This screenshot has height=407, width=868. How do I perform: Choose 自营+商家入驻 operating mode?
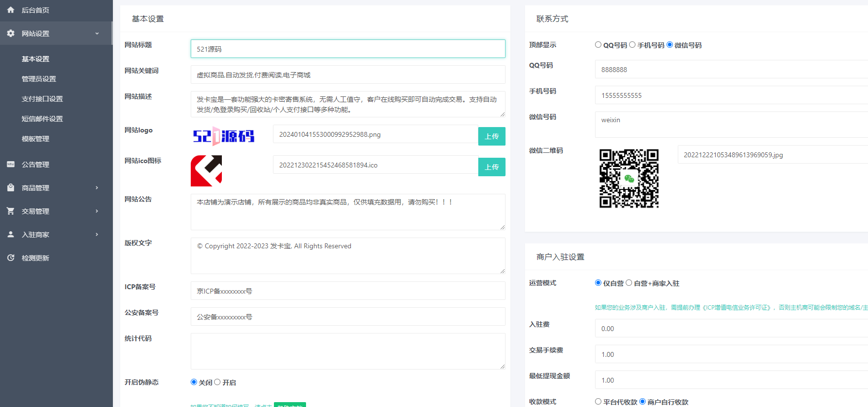pos(629,283)
